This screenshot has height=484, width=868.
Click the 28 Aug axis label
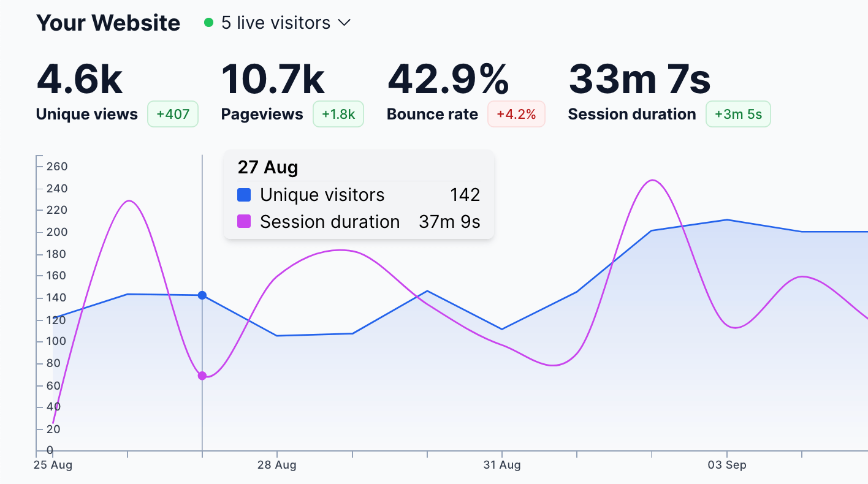point(277,465)
